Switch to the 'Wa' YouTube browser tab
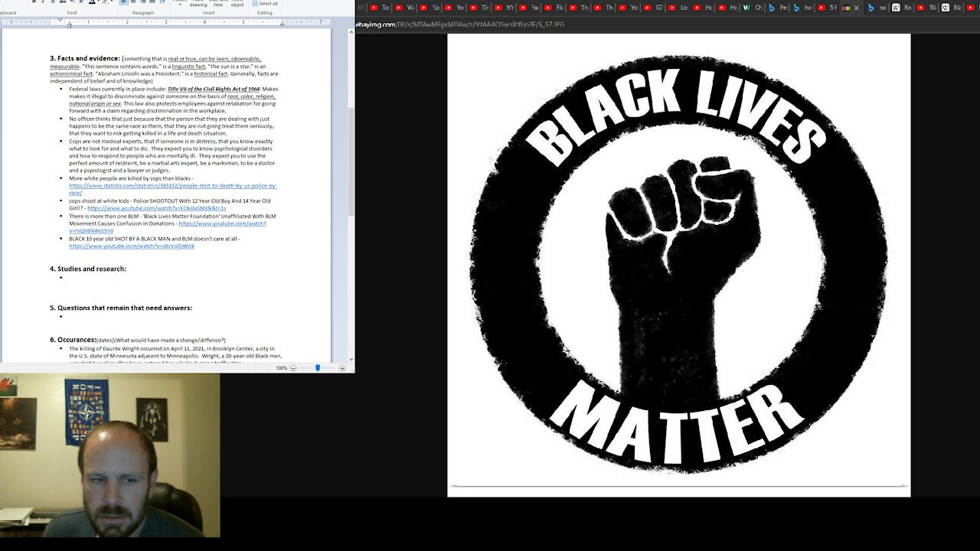 [x=405, y=8]
